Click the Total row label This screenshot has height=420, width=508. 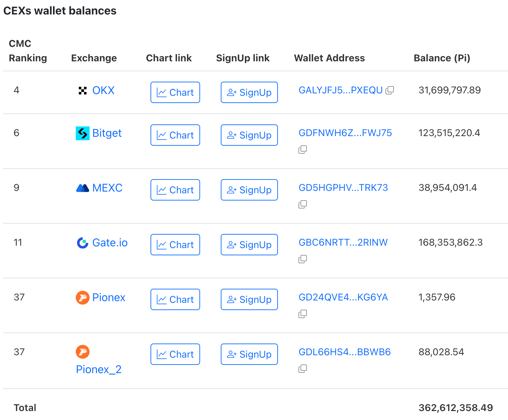25,408
